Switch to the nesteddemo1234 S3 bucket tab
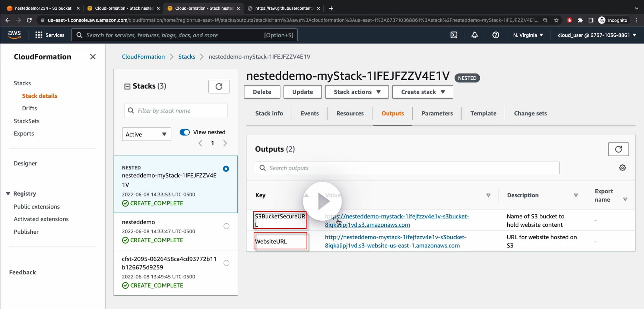This screenshot has height=309, width=644. click(43, 8)
